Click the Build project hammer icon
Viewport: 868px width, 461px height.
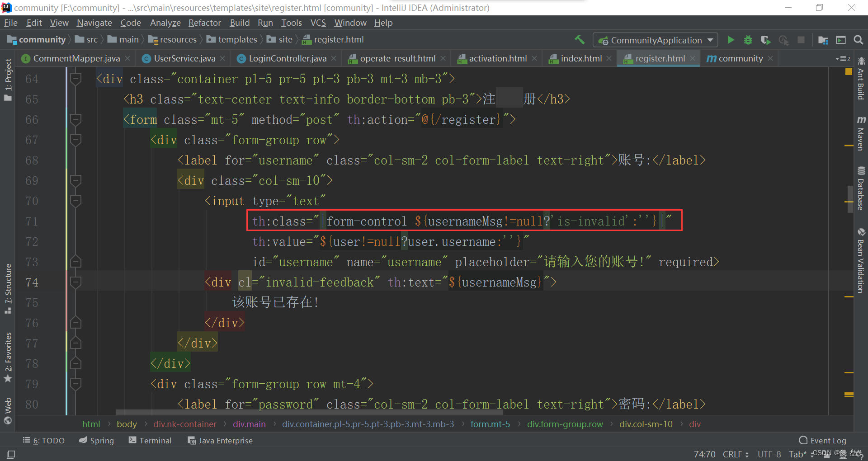[x=580, y=40]
